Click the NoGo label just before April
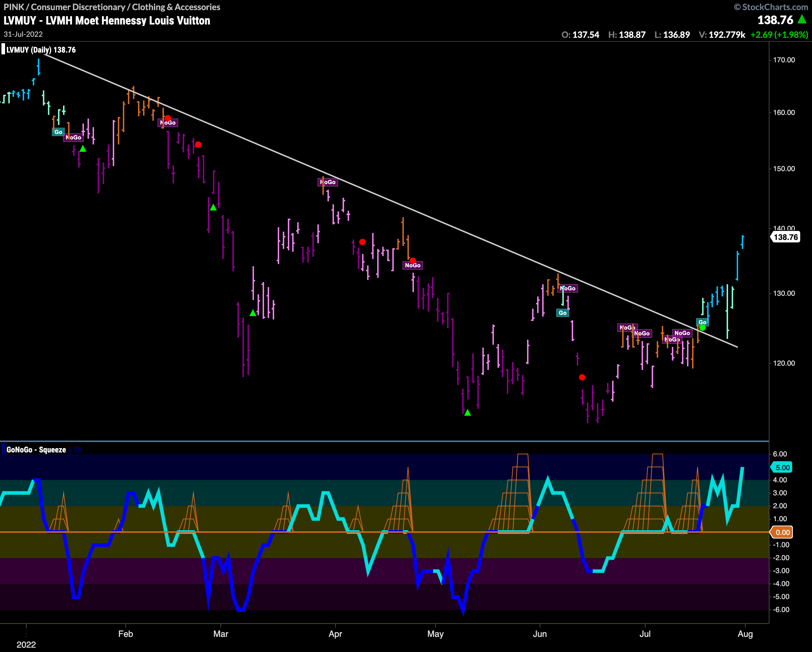The image size is (812, 652). [328, 182]
